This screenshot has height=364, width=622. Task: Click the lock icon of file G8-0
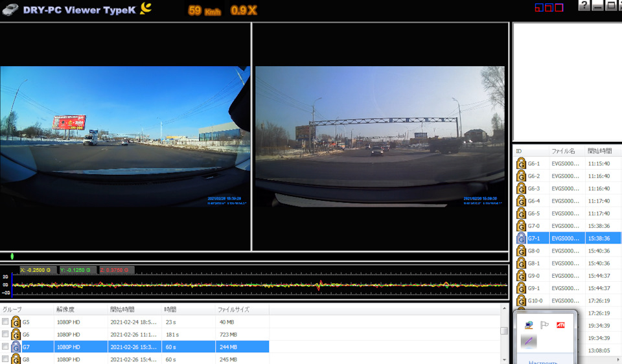tap(521, 251)
